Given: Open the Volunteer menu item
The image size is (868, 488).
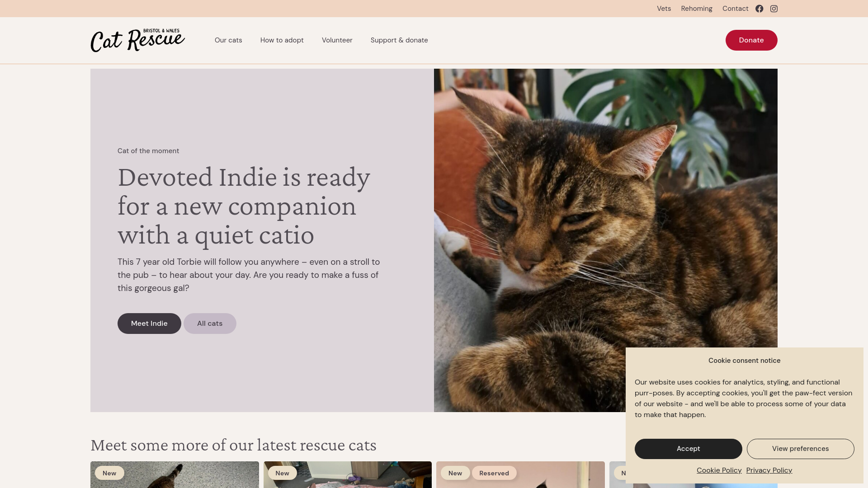Looking at the screenshot, I should pyautogui.click(x=337, y=40).
